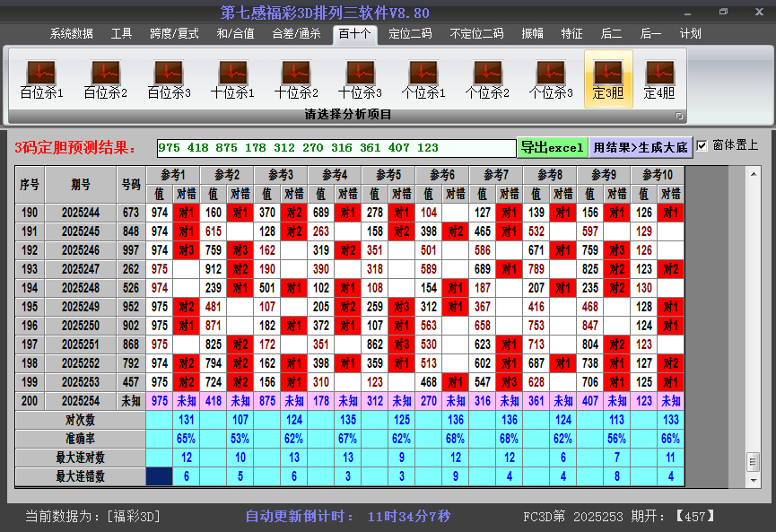Image resolution: width=776 pixels, height=532 pixels.
Task: Pick the 定4胆 tool icon
Action: (659, 79)
